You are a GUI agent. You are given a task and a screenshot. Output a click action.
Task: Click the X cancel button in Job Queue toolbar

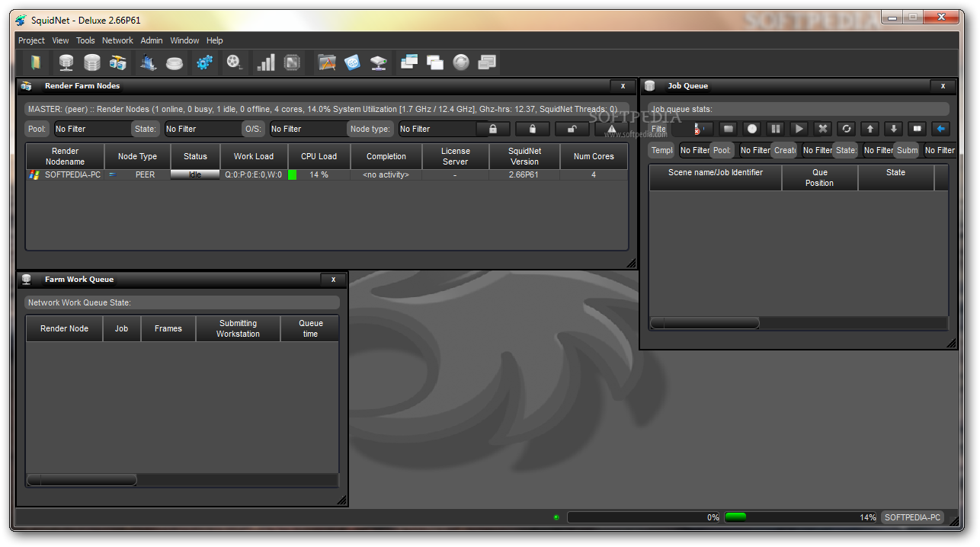click(x=822, y=129)
